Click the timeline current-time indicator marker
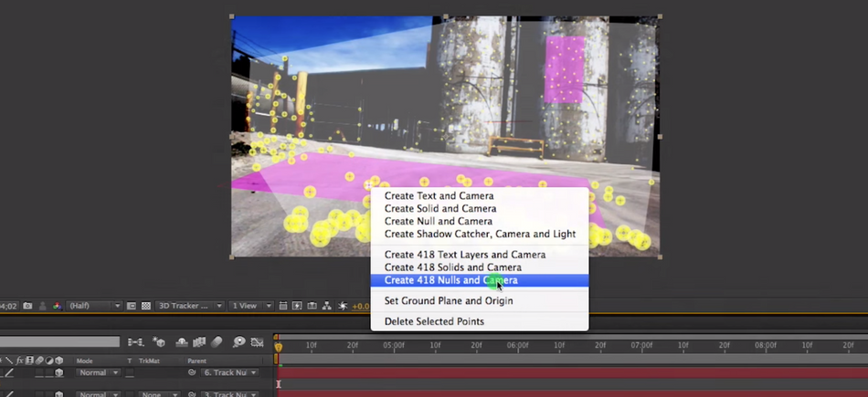 [x=279, y=345]
